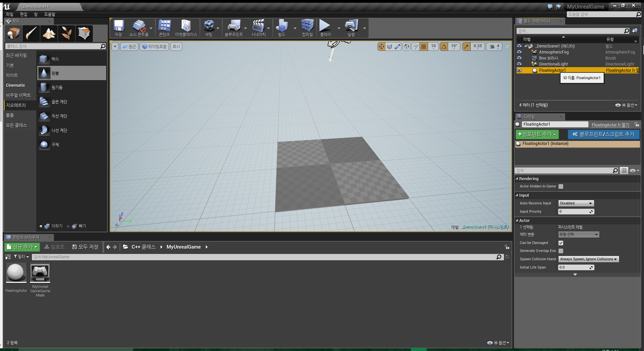
Task: Hide DirectionalLight with eye icon
Action: point(519,64)
